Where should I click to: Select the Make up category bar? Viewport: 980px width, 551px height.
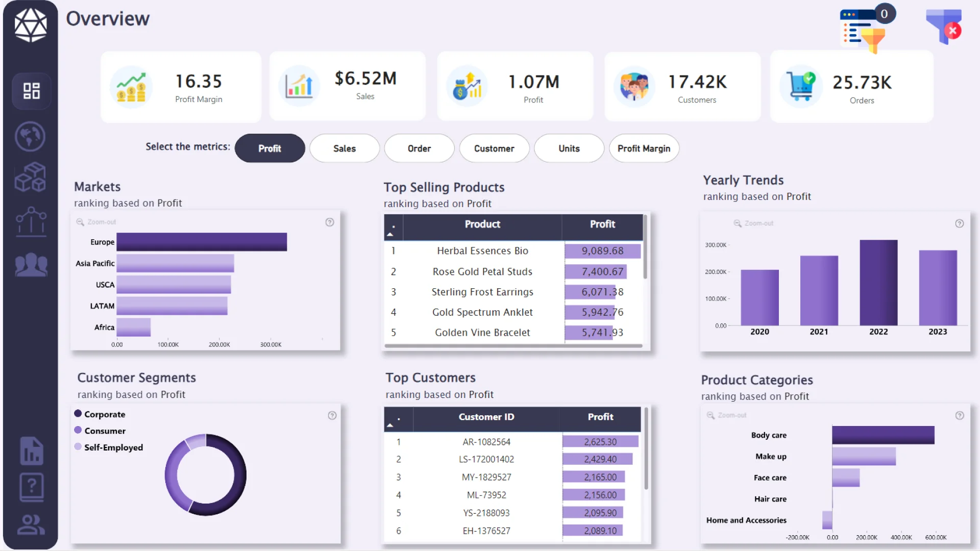coord(864,457)
